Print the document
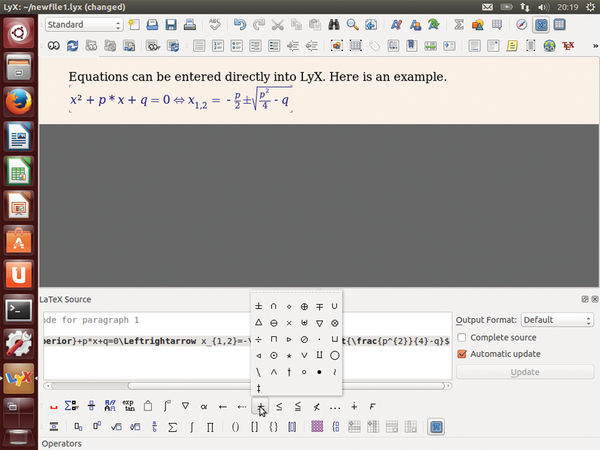 pyautogui.click(x=189, y=25)
